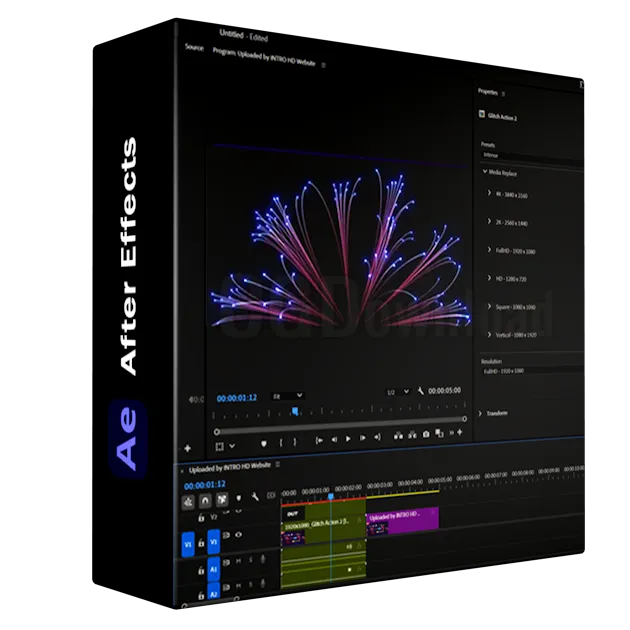Click the Glitch Action 2 clip icon
Image resolution: width=630 pixels, height=630 pixels.
coord(482,114)
